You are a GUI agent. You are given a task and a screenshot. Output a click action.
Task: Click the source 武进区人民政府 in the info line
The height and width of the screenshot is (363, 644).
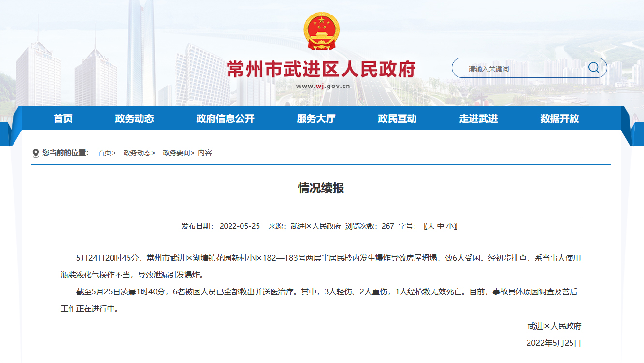pyautogui.click(x=315, y=226)
